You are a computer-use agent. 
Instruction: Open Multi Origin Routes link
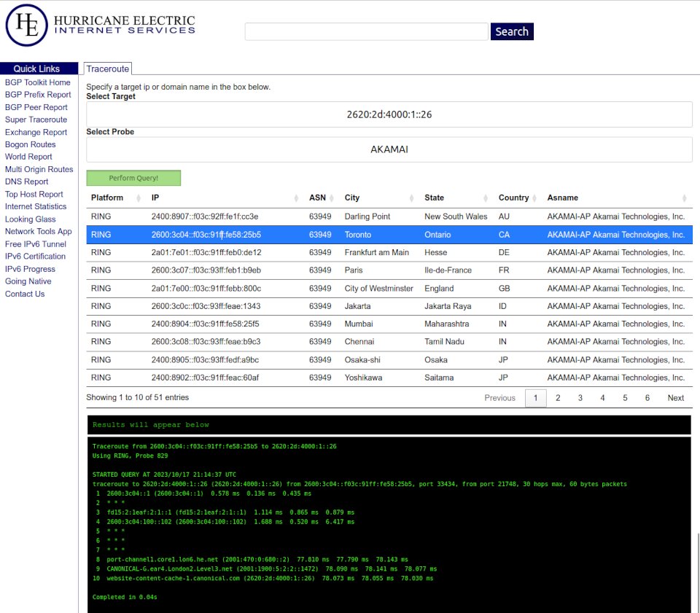point(39,170)
